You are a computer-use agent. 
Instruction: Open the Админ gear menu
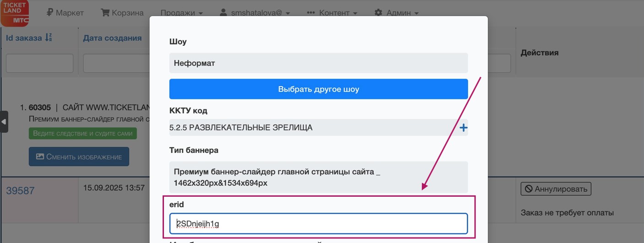tap(397, 13)
